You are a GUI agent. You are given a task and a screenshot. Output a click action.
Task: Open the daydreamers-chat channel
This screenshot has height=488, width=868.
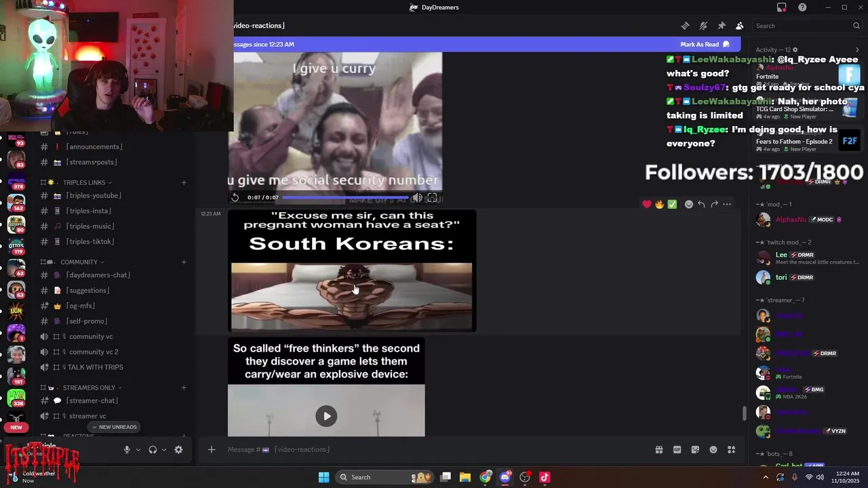[x=98, y=275]
